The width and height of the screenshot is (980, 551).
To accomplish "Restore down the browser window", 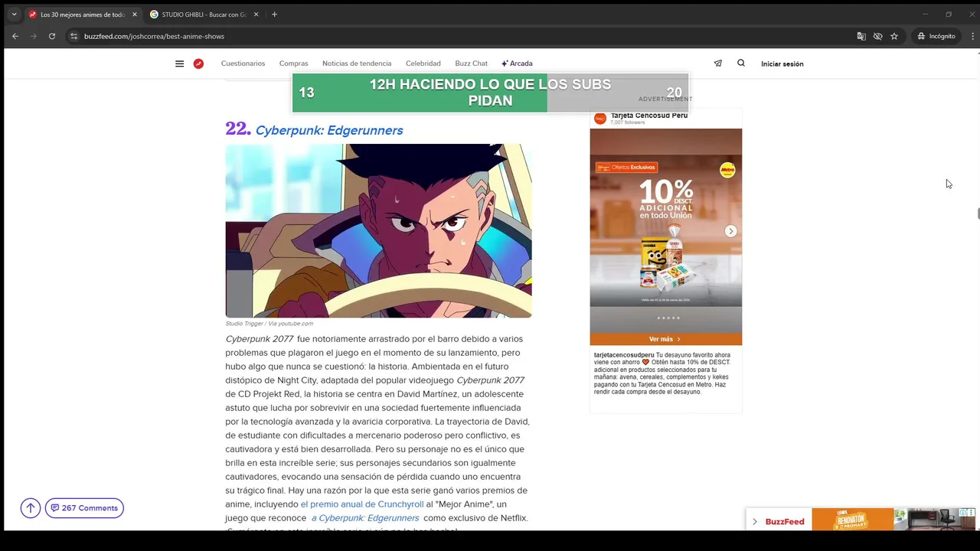I will pos(949,14).
